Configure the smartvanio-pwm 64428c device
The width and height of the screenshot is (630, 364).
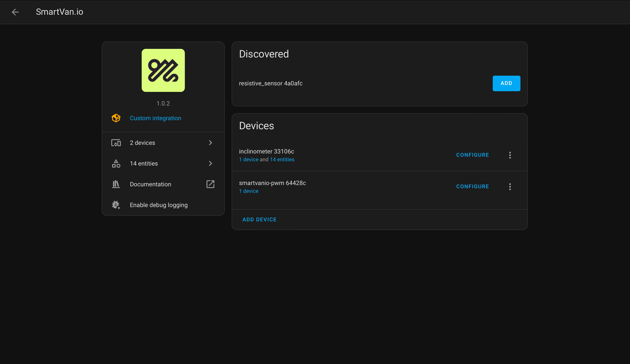472,187
